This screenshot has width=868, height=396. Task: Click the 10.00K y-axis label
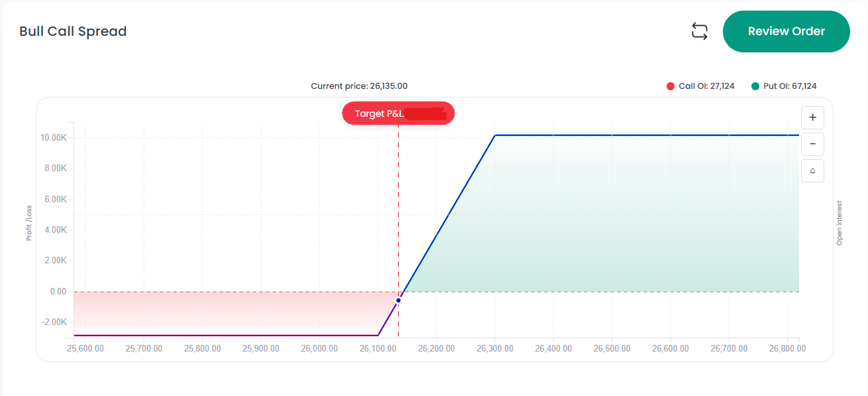click(x=54, y=138)
